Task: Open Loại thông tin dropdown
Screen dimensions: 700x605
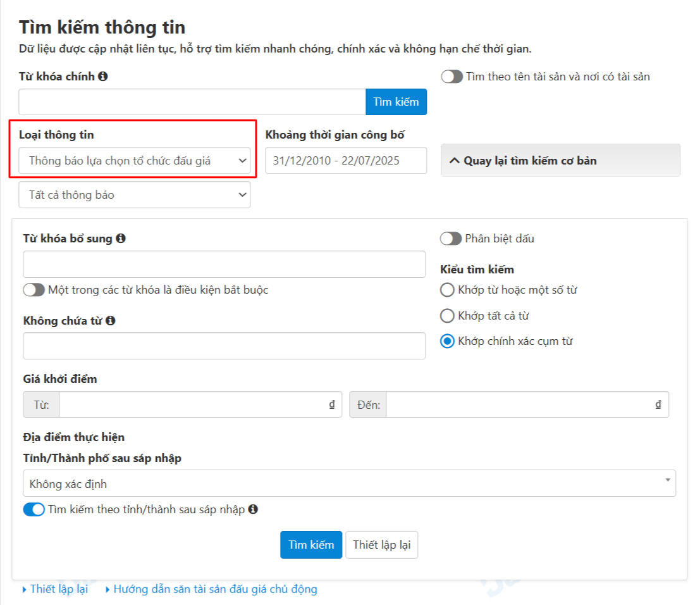Action: [135, 160]
